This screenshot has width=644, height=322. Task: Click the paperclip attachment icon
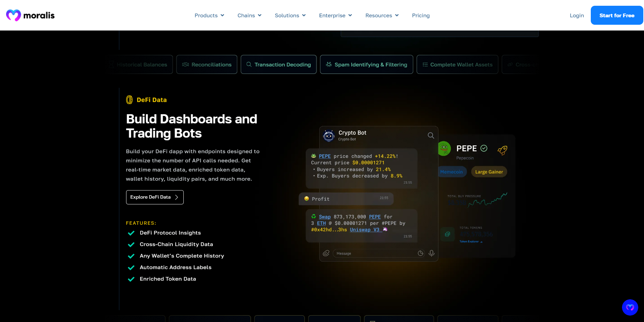[x=326, y=253]
